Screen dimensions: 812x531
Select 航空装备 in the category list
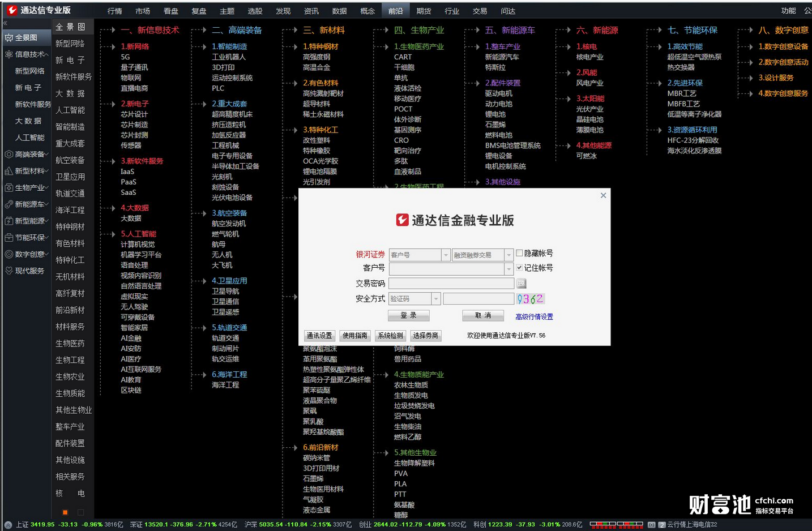70,160
